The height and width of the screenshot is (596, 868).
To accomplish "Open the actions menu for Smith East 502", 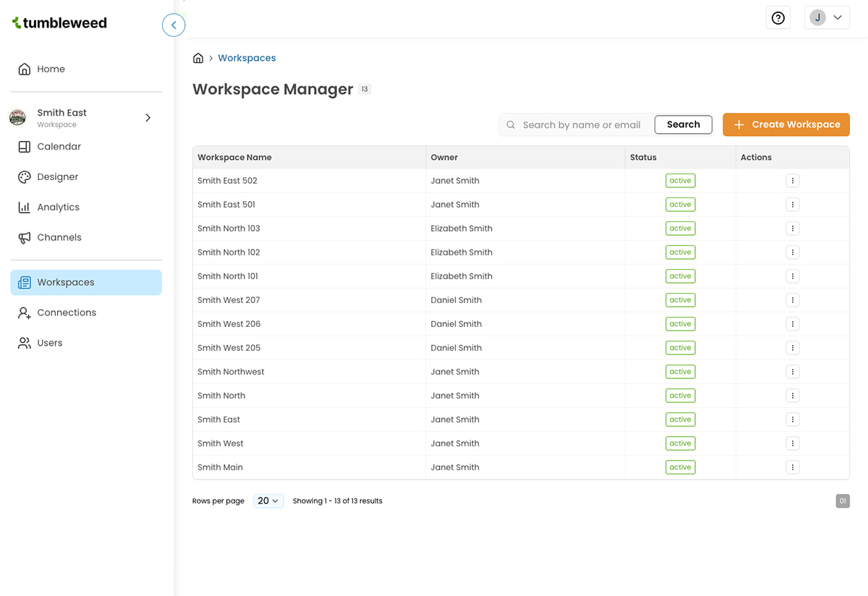I will tap(792, 180).
